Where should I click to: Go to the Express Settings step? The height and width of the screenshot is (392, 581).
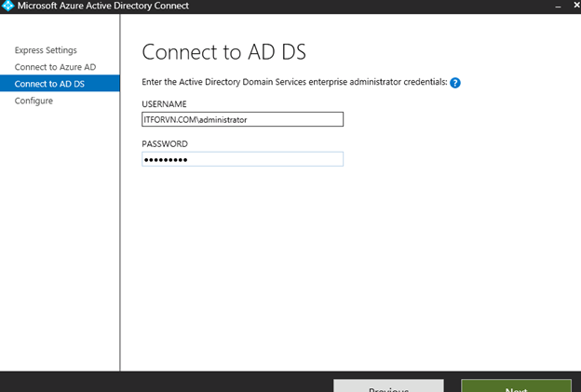46,50
